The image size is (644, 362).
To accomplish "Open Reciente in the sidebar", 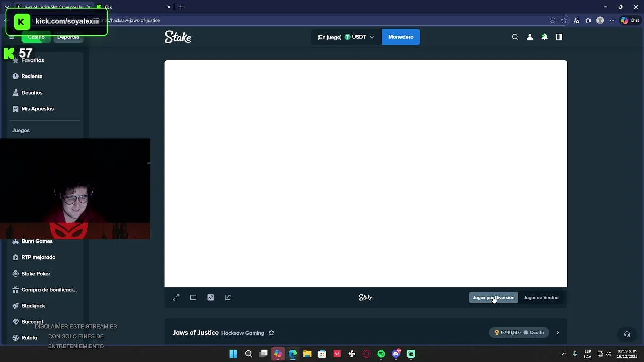I will pyautogui.click(x=32, y=76).
